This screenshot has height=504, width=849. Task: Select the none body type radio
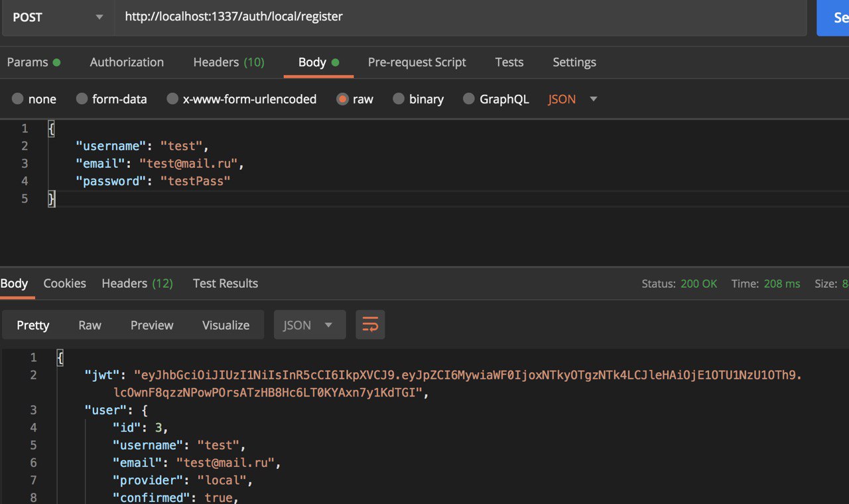(x=18, y=99)
